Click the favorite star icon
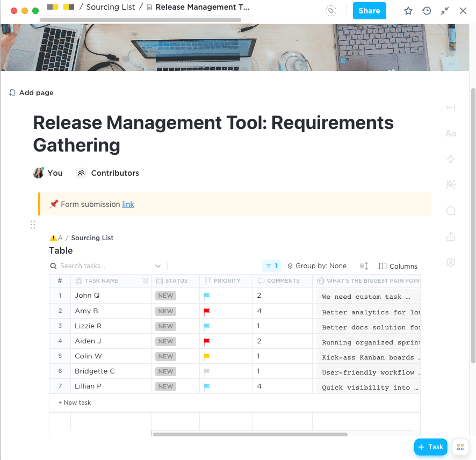Image resolution: width=476 pixels, height=460 pixels. coord(408,11)
